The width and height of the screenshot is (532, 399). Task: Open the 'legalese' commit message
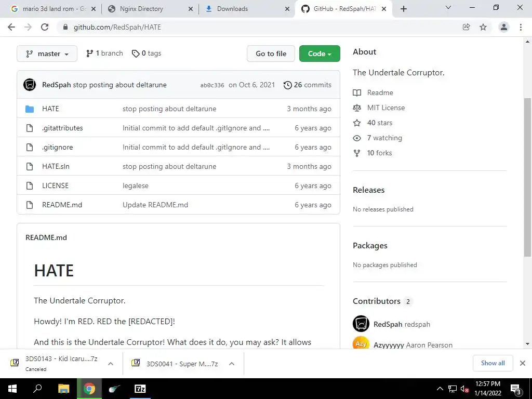136,185
